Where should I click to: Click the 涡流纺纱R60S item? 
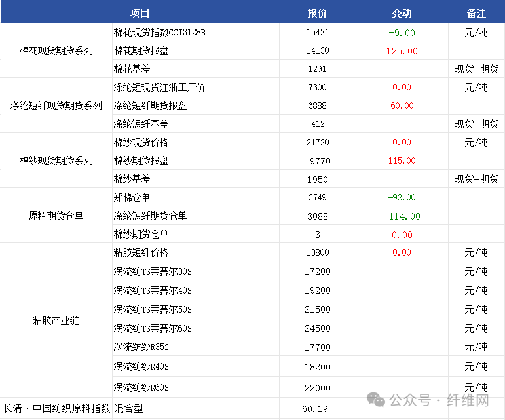pos(141,387)
